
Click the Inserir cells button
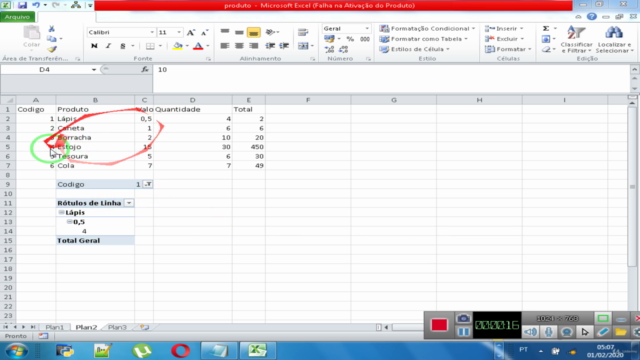pos(504,29)
